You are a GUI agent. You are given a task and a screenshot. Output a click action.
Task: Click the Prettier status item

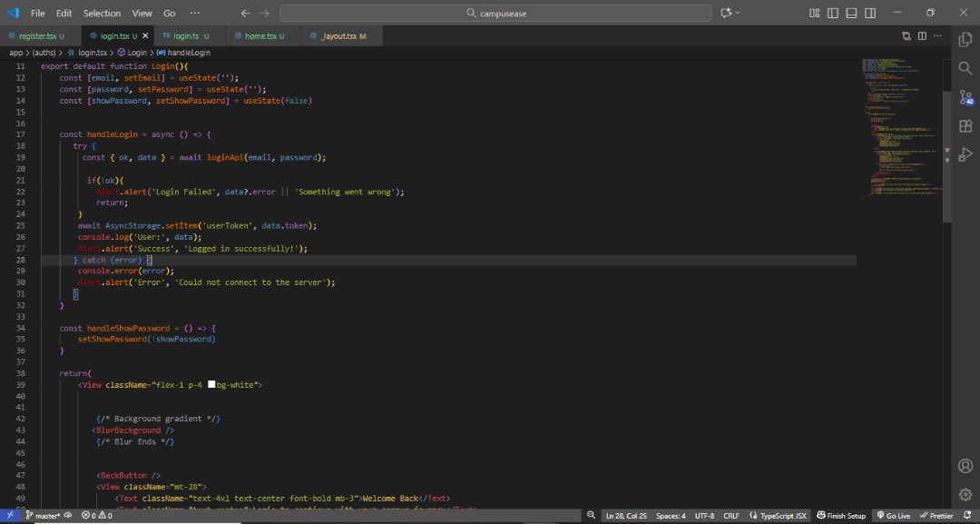coord(936,516)
